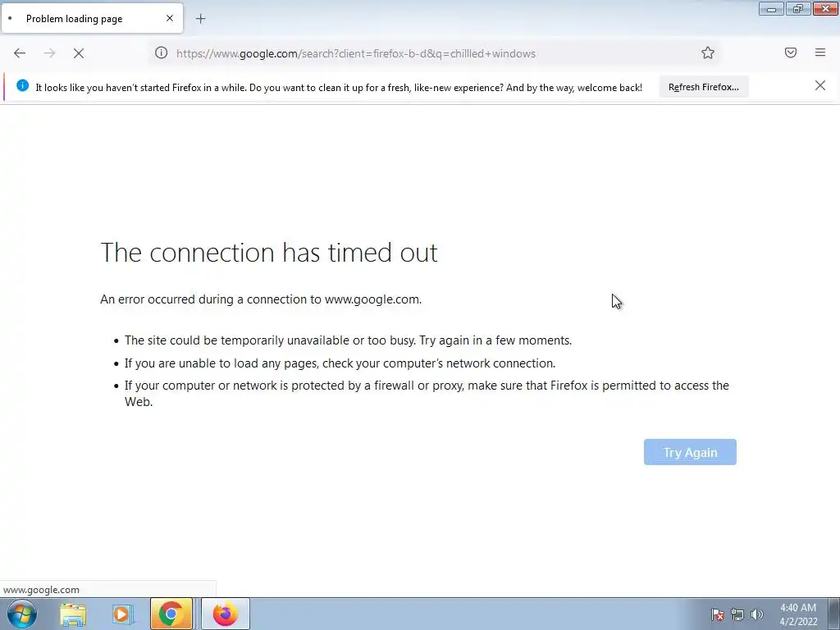Open a new tab with plus
Image resolution: width=840 pixels, height=630 pixels.
200,19
